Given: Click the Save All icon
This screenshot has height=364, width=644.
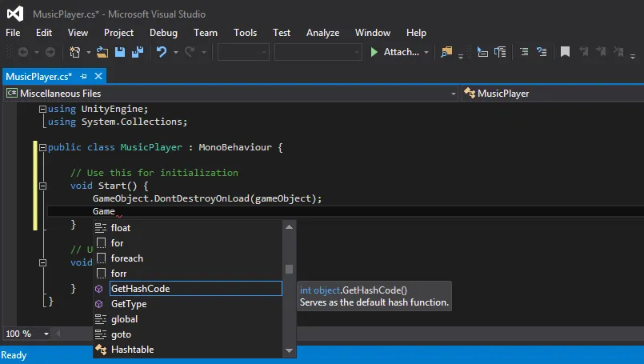Looking at the screenshot, I should click(138, 52).
